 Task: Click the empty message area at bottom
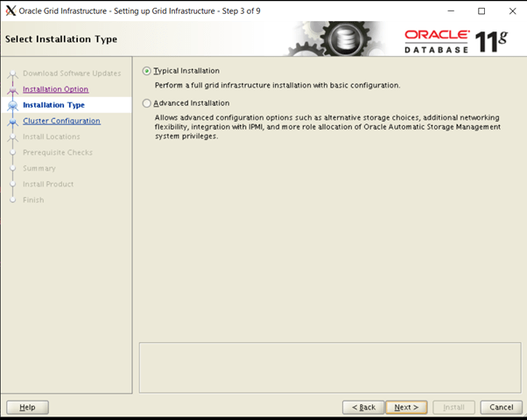tap(327, 367)
